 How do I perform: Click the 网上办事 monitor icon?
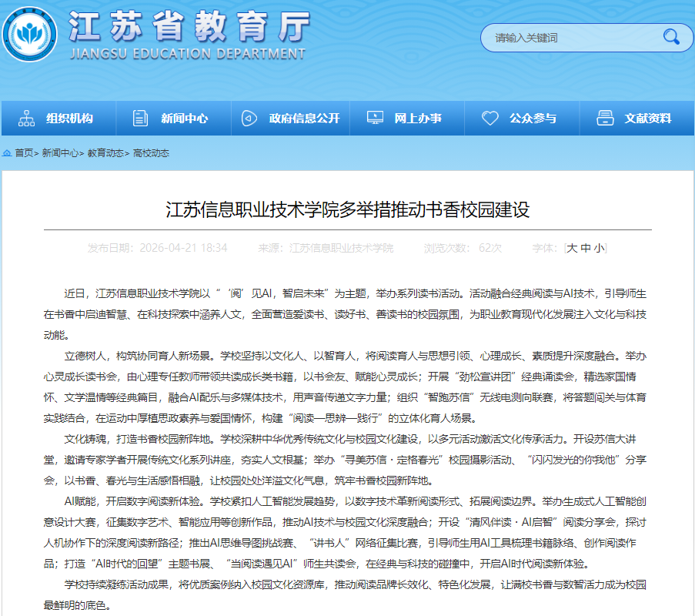point(375,118)
